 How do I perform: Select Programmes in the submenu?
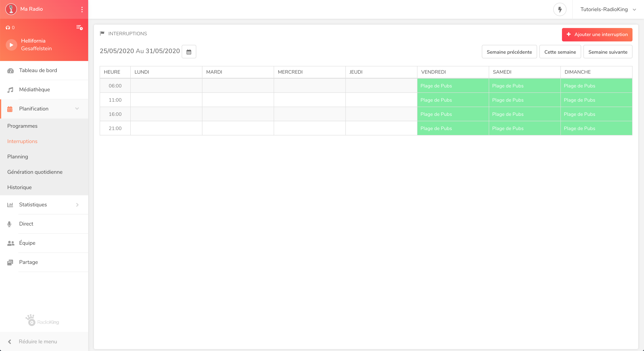[22, 126]
